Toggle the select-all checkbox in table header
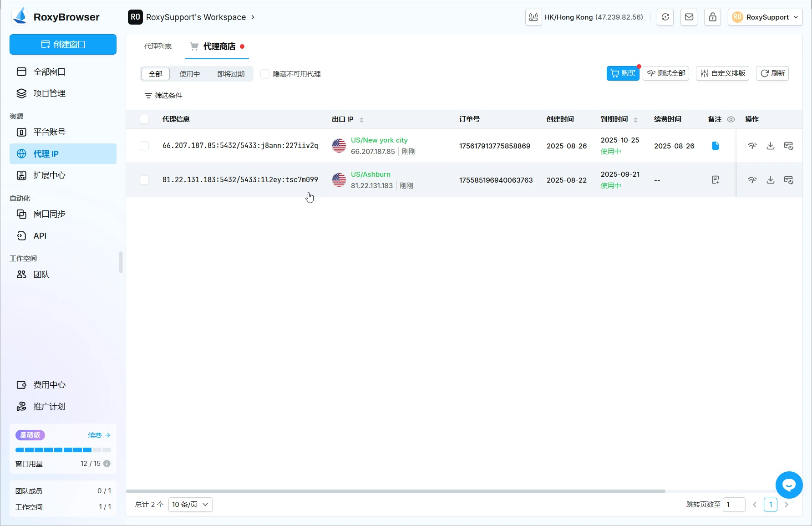Image resolution: width=812 pixels, height=526 pixels. tap(144, 119)
